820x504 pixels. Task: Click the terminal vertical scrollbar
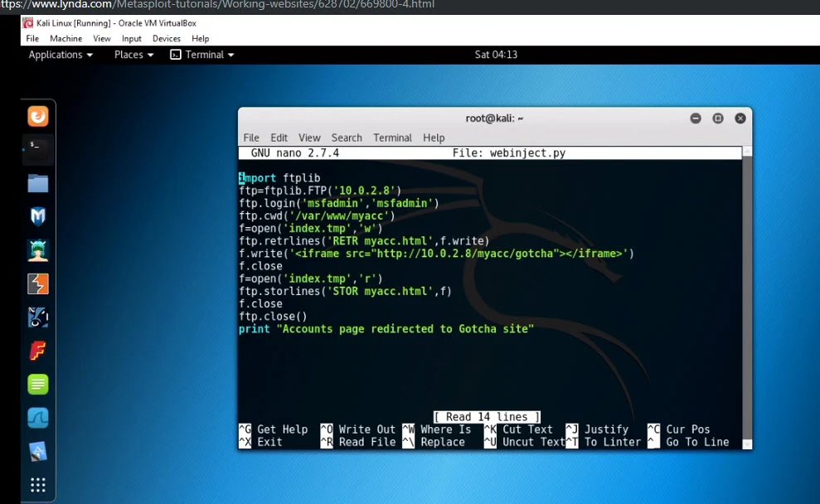(747, 298)
